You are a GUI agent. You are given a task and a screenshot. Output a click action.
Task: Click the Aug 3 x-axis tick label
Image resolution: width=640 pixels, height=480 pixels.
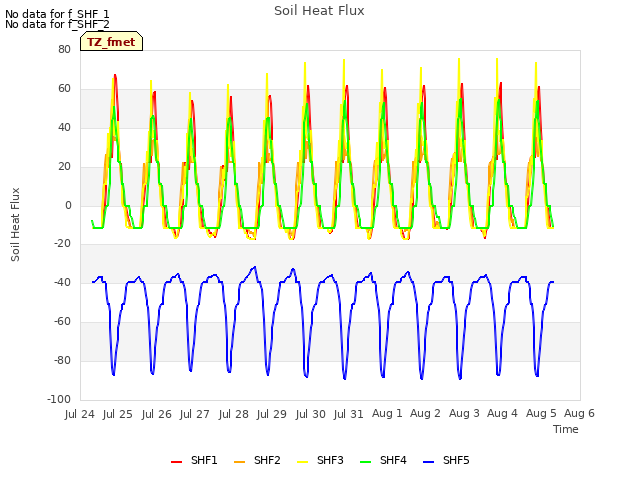pyautogui.click(x=464, y=413)
